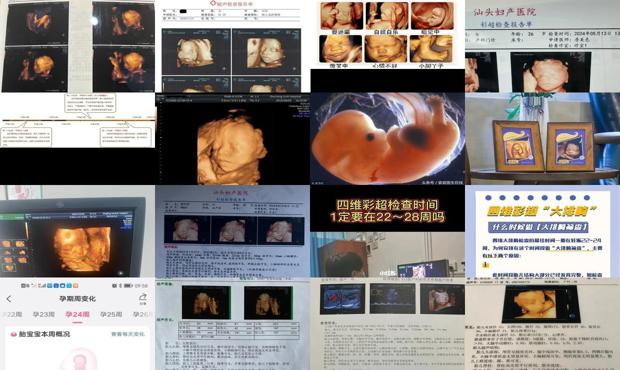
Task: Click the 四维彩超"大排畸" poster title
Action: (542, 211)
